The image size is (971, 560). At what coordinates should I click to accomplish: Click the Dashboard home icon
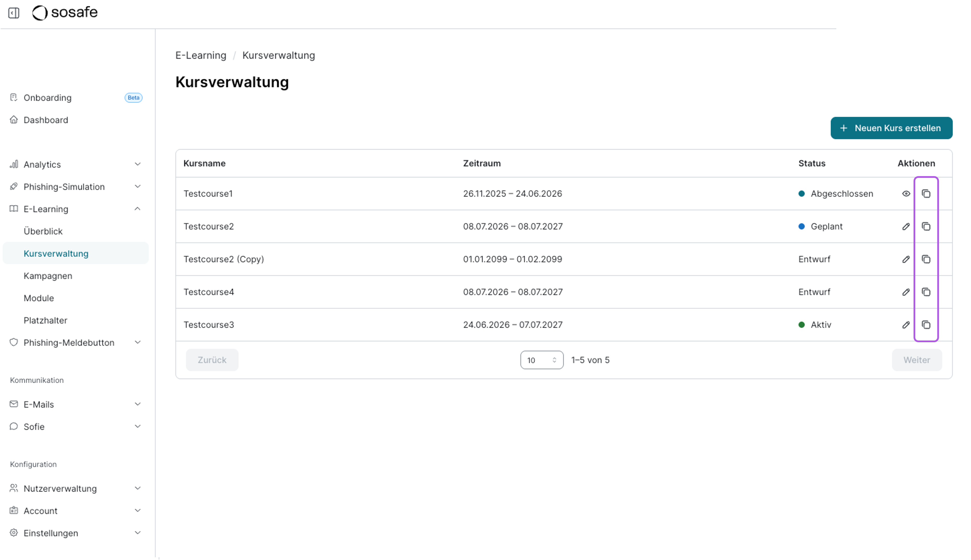pyautogui.click(x=14, y=120)
